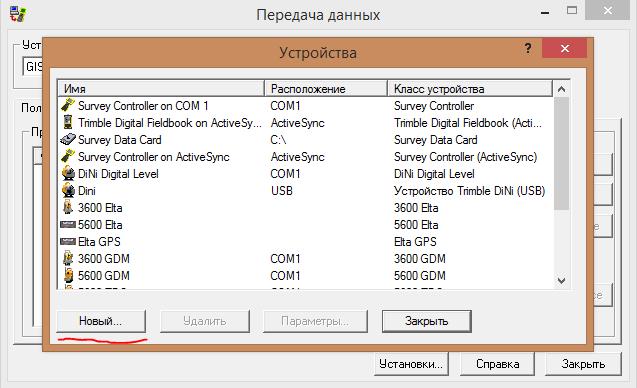This screenshot has width=637, height=388.
Task: Click the device list scroll up arrow
Action: 561,89
